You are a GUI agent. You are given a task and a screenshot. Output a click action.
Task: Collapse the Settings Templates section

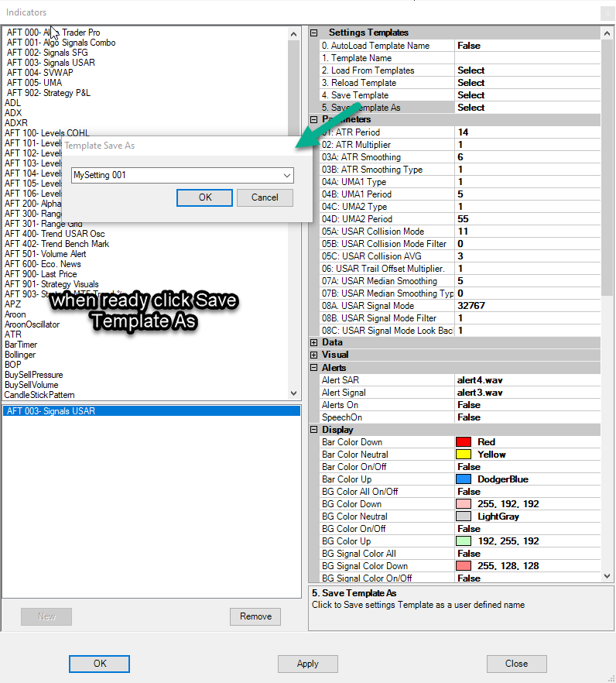coord(314,33)
